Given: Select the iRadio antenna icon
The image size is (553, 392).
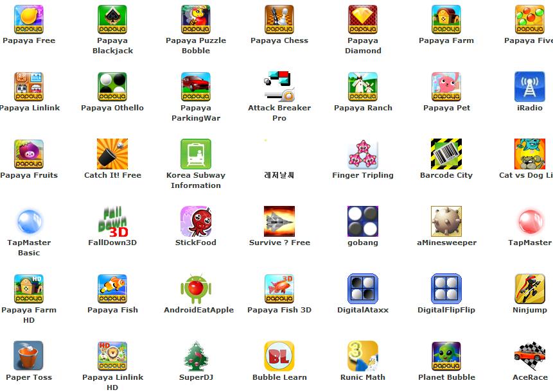Looking at the screenshot, I should point(530,87).
